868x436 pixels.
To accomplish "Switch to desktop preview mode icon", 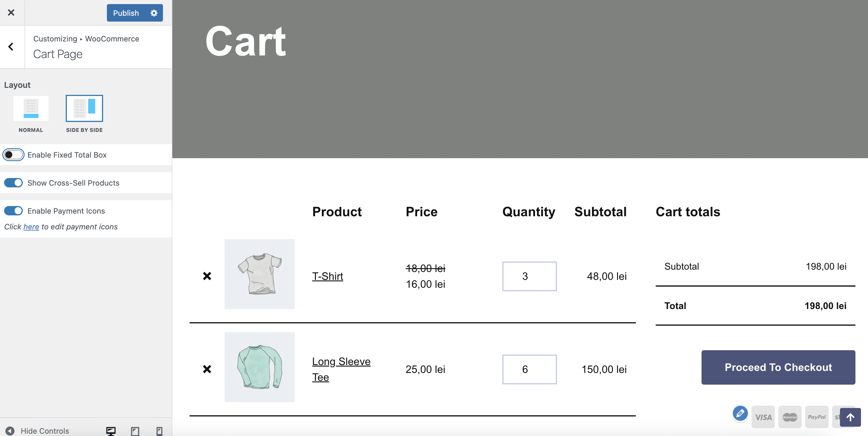I will [x=111, y=431].
